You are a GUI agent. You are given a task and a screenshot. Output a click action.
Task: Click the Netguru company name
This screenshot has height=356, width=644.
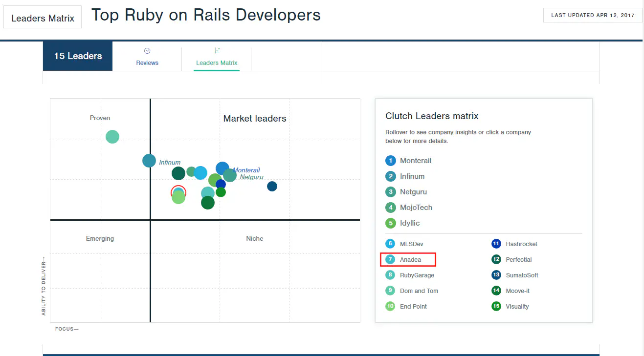[412, 191]
